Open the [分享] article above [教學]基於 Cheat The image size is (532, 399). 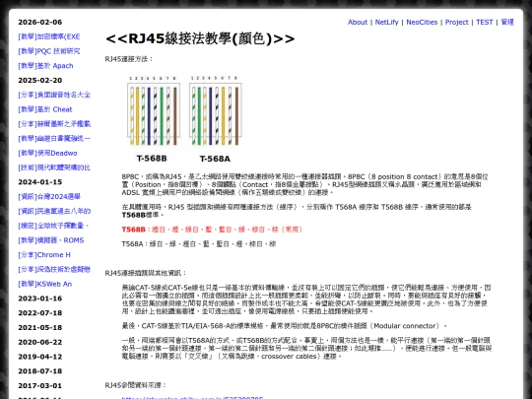[x=54, y=95]
